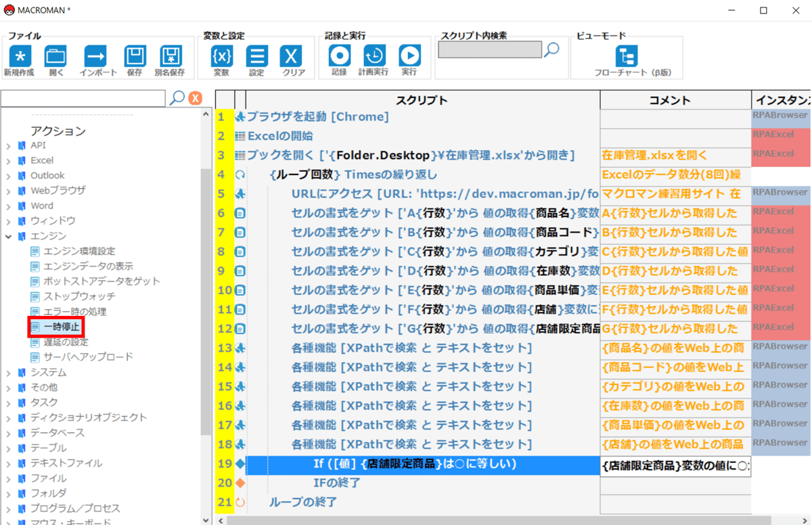Expand the データベース action category

(x=9, y=433)
